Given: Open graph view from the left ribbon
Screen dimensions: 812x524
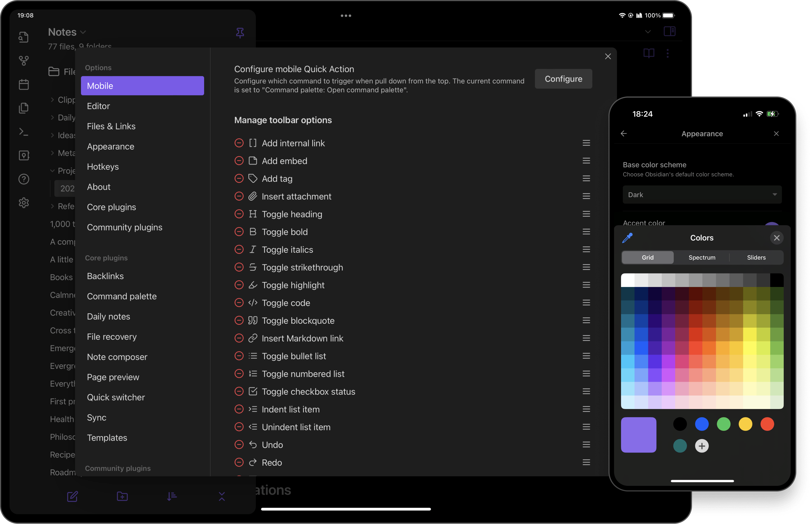Looking at the screenshot, I should 24,61.
